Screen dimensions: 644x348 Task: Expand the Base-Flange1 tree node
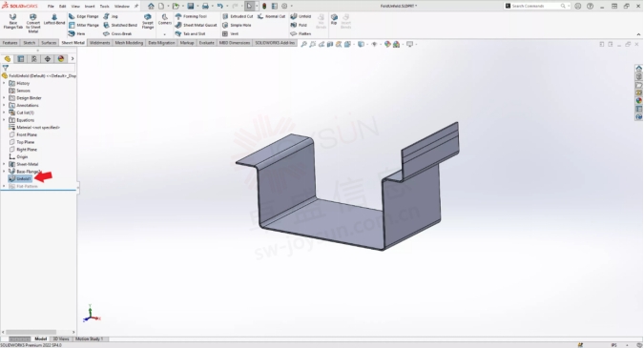click(4, 171)
